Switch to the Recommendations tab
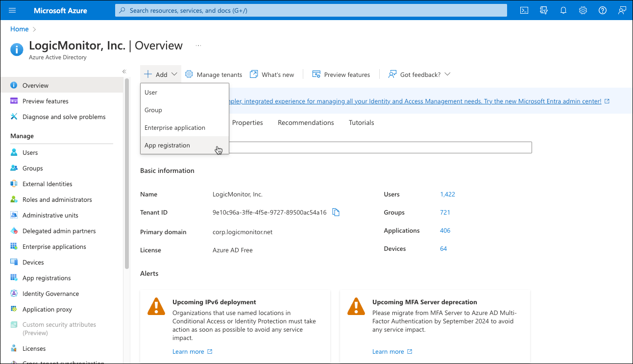633x364 pixels. 306,122
